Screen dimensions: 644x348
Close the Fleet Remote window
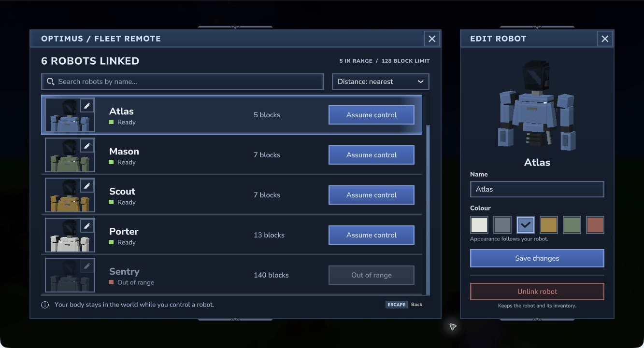click(x=432, y=39)
